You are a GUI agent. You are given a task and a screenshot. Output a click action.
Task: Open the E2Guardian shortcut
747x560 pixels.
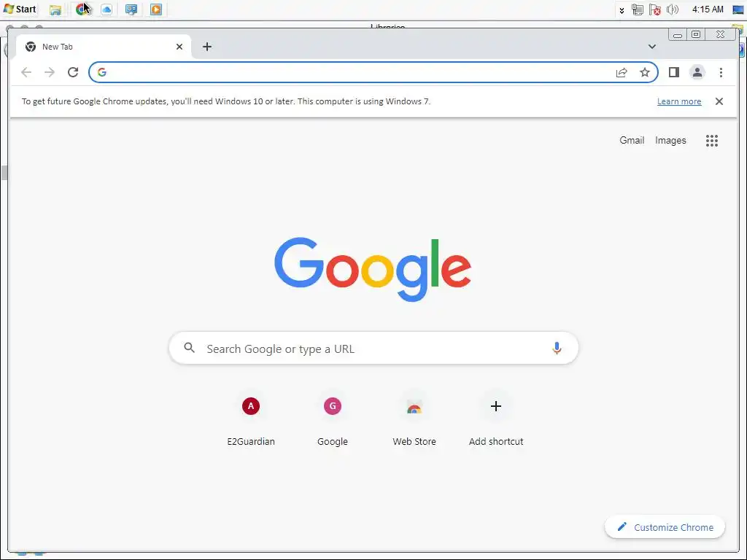[x=251, y=421]
